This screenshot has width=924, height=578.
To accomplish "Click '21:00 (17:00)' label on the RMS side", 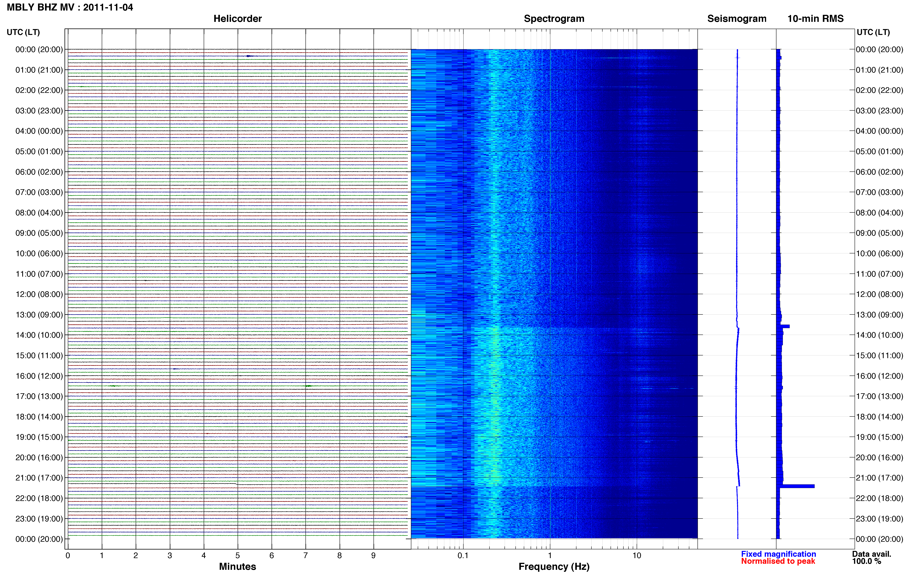I will pyautogui.click(x=880, y=478).
